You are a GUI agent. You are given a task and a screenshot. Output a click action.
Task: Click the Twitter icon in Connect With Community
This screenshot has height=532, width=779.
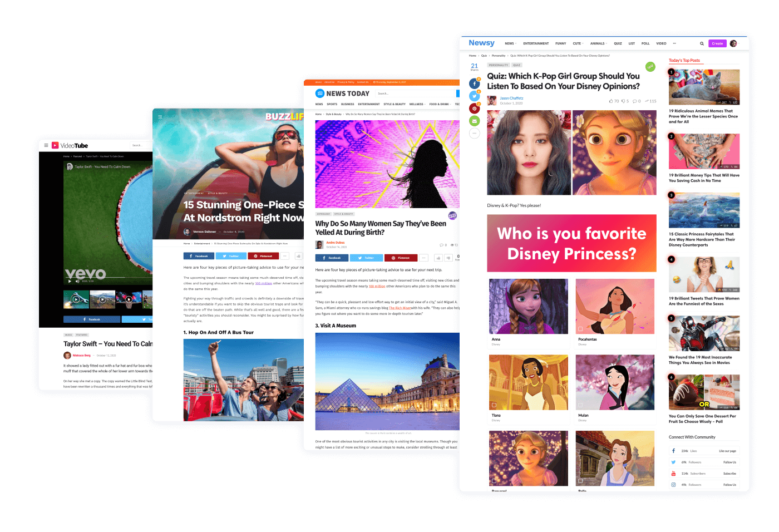point(673,462)
